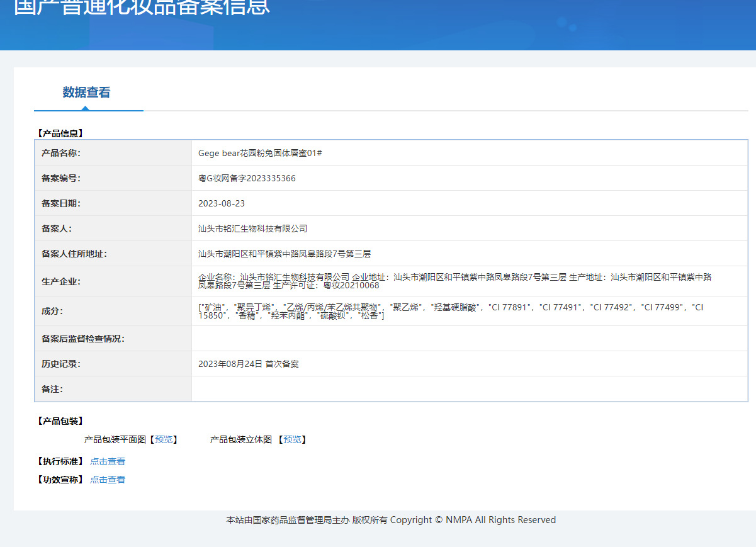Click the 国产普通化妆品备案信息 page title
The height and width of the screenshot is (547, 756).
coord(142,6)
